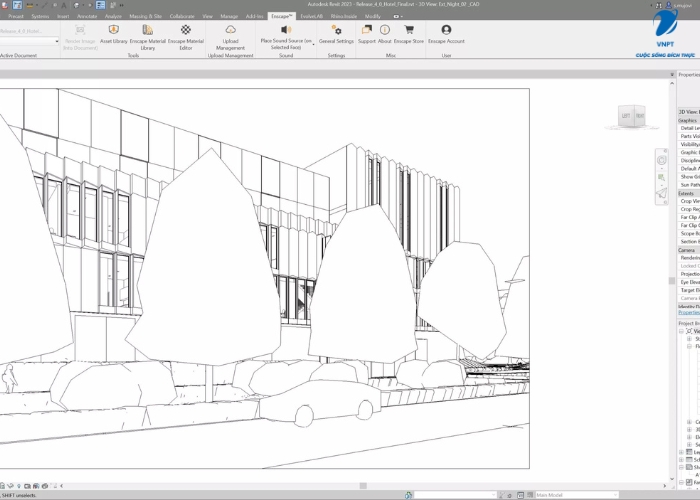This screenshot has width=700, height=500.
Task: Click scroll-up arrow of the view scrollbar
Action: tap(671, 83)
